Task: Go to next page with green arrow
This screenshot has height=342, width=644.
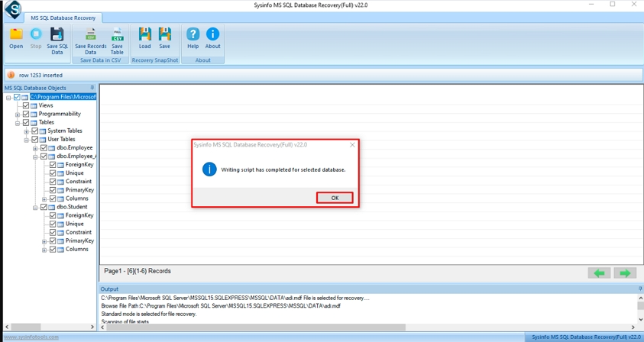Action: tap(625, 273)
